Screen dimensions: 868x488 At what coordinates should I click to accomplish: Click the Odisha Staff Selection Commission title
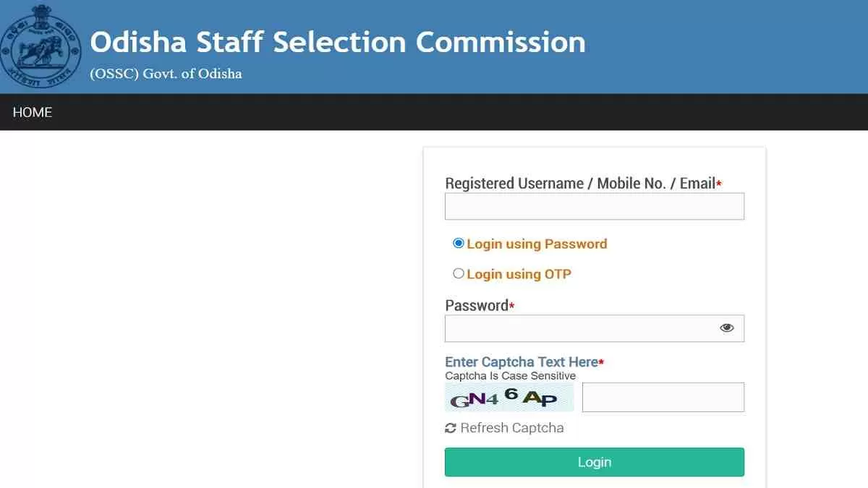tap(338, 42)
